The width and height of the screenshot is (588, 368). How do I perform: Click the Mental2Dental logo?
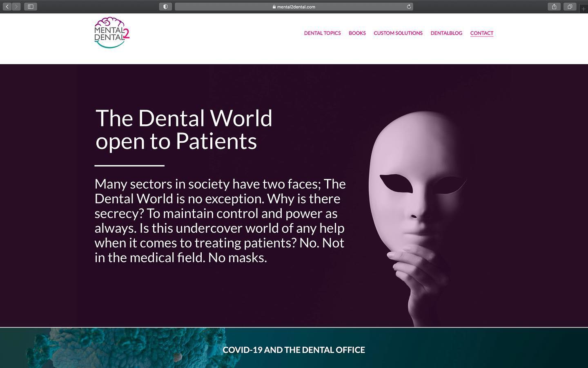(x=111, y=33)
